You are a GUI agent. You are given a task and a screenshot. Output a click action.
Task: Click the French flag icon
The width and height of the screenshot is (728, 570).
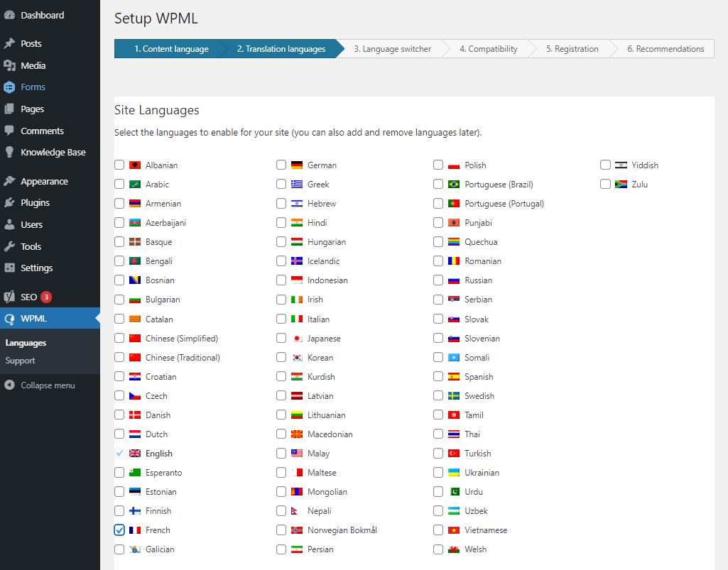click(135, 530)
